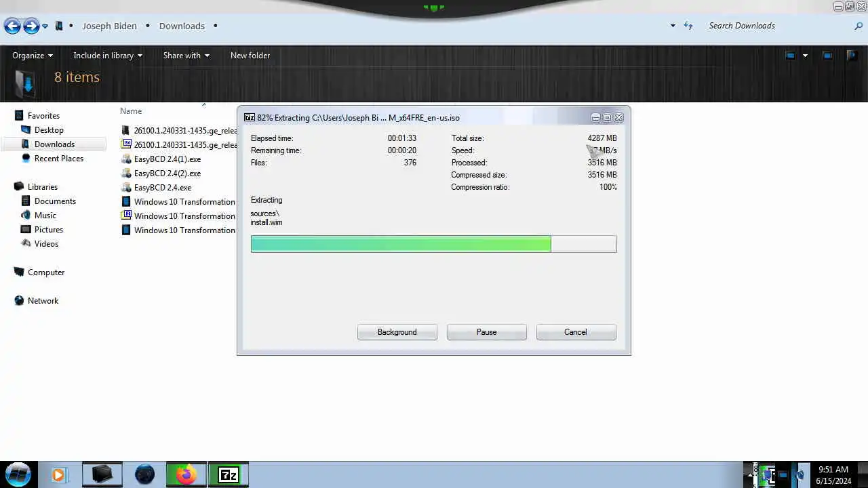This screenshot has width=868, height=488.
Task: Select Network in navigation pane
Action: pyautogui.click(x=43, y=301)
